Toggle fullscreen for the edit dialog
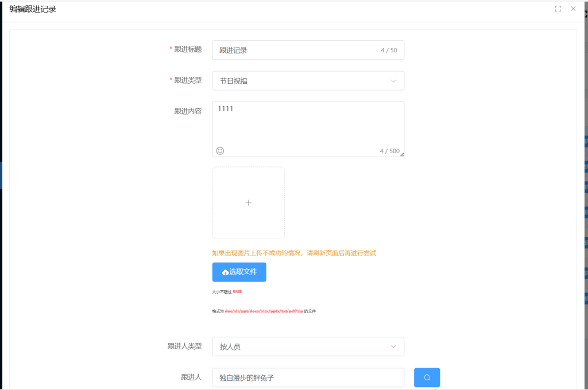 (x=558, y=9)
